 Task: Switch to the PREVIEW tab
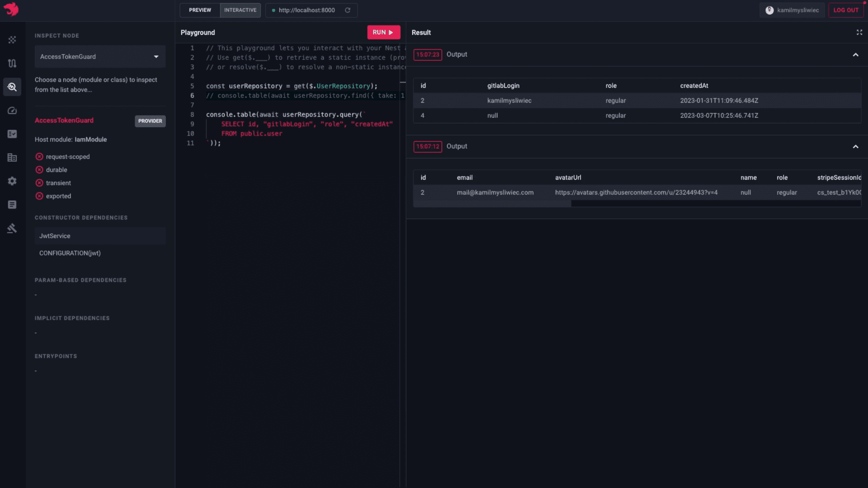click(199, 10)
